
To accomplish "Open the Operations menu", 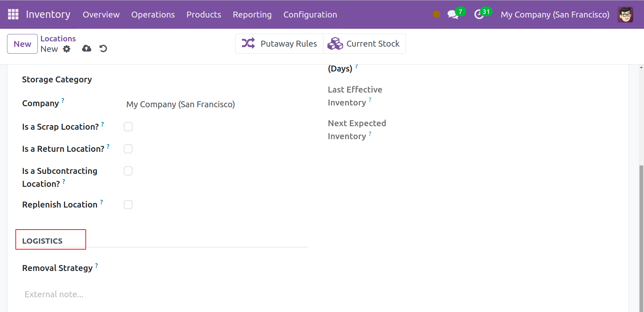I will tap(153, 14).
